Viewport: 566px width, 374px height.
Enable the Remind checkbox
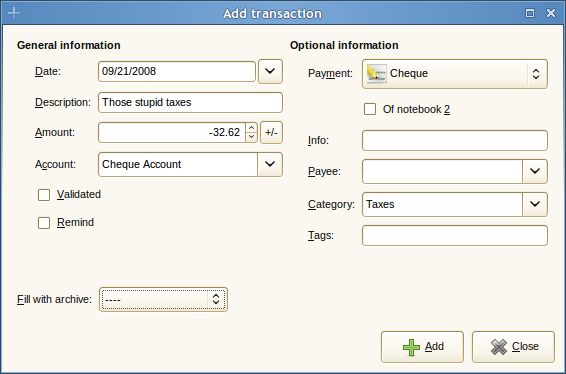click(44, 223)
